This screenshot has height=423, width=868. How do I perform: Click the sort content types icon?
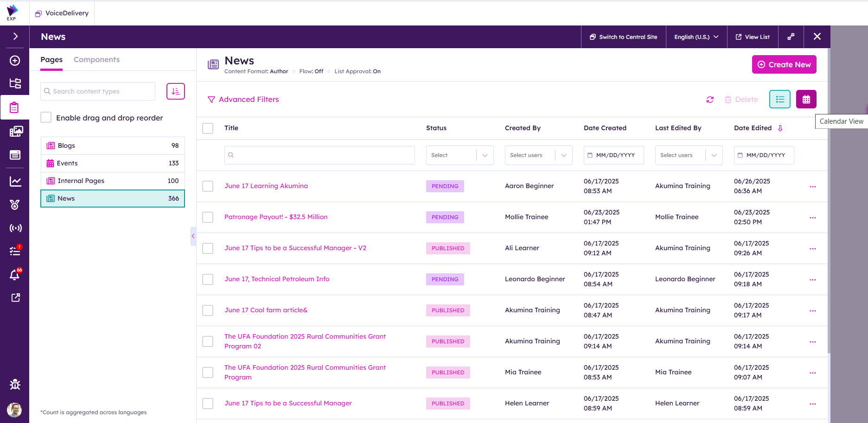pyautogui.click(x=176, y=91)
